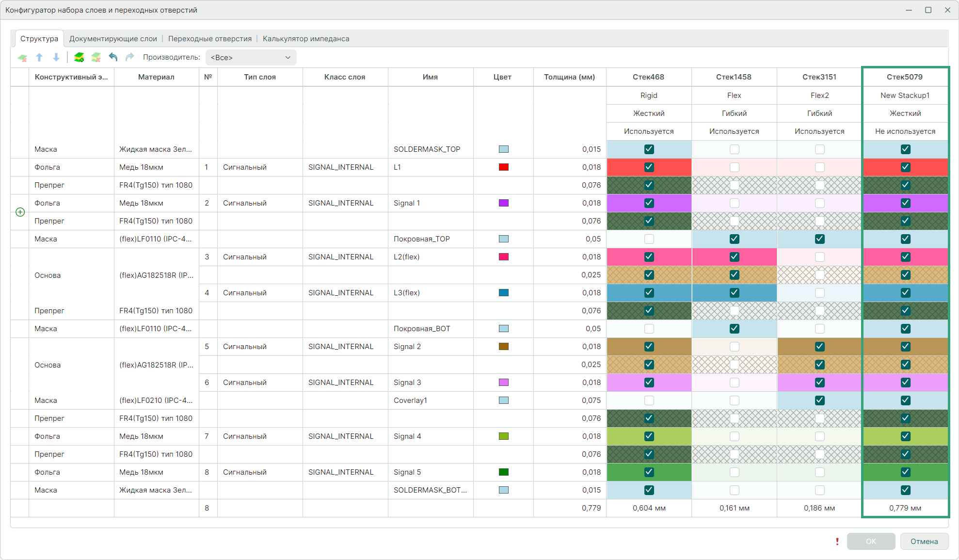Click the green plus insert-layer icon

20,212
